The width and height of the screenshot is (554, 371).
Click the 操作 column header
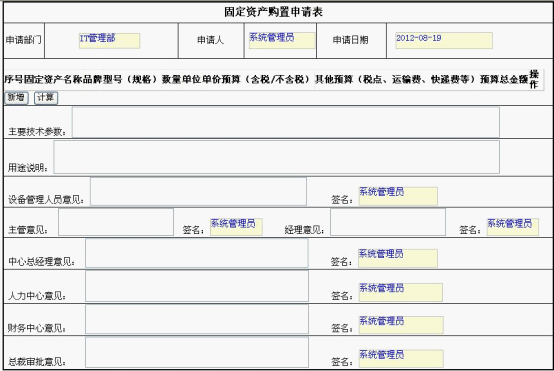[534, 79]
